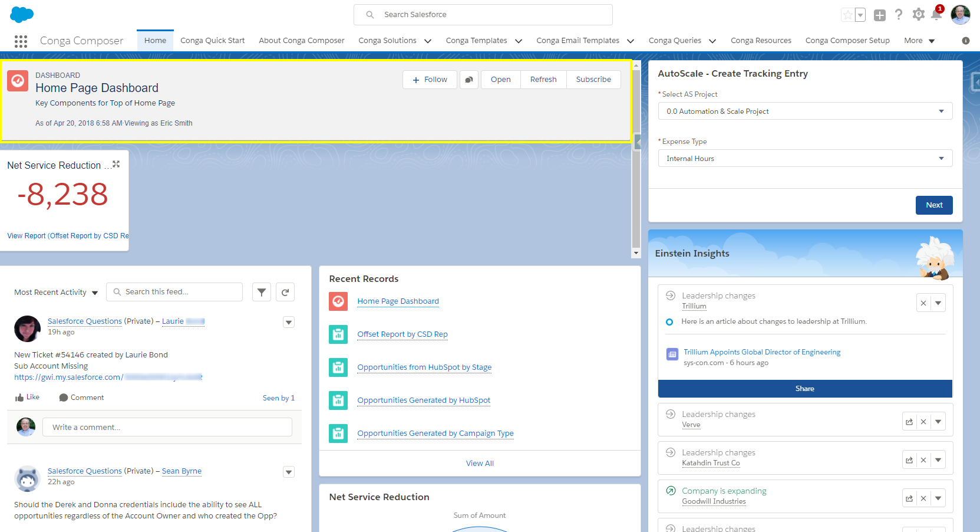
Task: Open the Help question mark icon
Action: pos(899,15)
